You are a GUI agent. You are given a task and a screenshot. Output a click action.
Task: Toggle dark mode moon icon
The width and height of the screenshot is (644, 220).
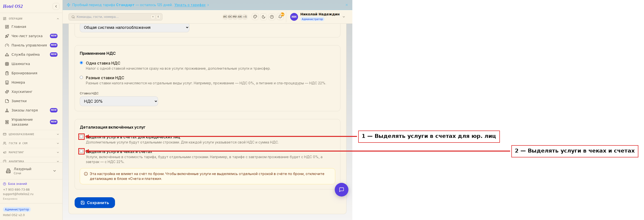coord(264,17)
